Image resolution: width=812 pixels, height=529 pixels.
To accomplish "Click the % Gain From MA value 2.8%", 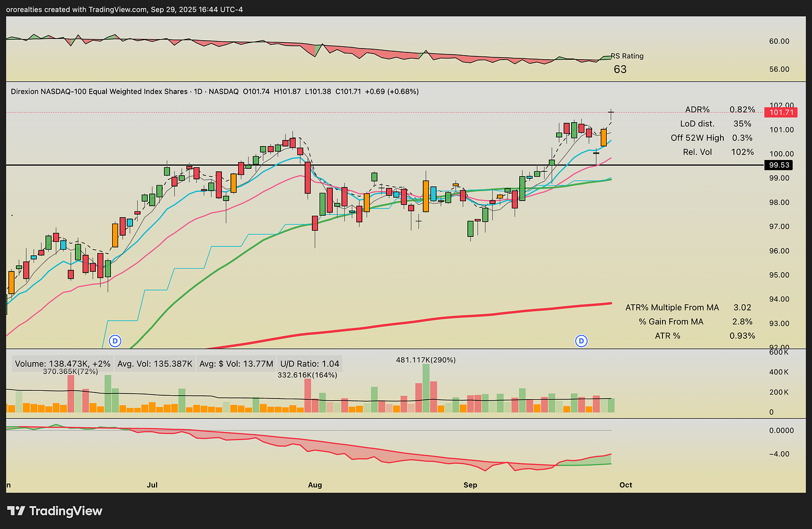I will [742, 322].
